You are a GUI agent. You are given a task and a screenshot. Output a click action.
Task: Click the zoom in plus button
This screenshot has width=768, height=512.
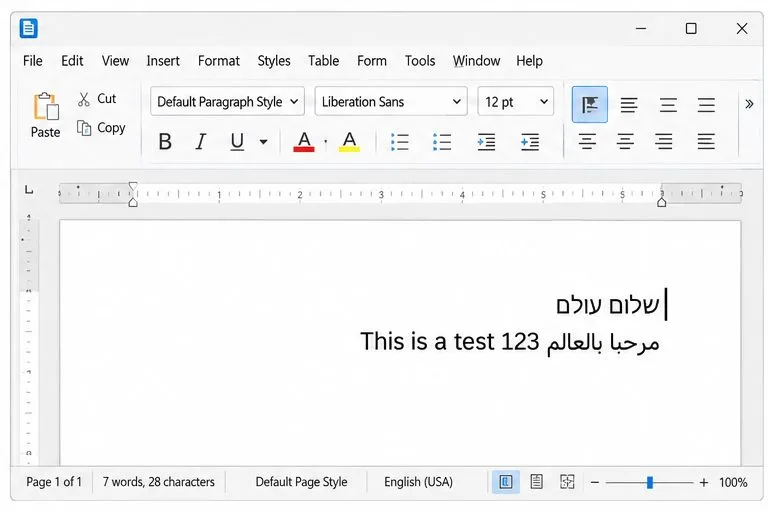704,483
